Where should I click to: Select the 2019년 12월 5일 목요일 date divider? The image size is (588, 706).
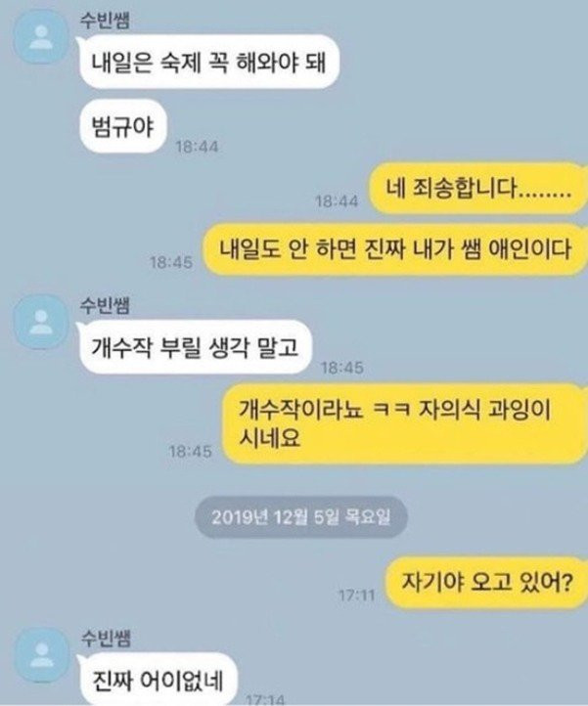point(301,517)
